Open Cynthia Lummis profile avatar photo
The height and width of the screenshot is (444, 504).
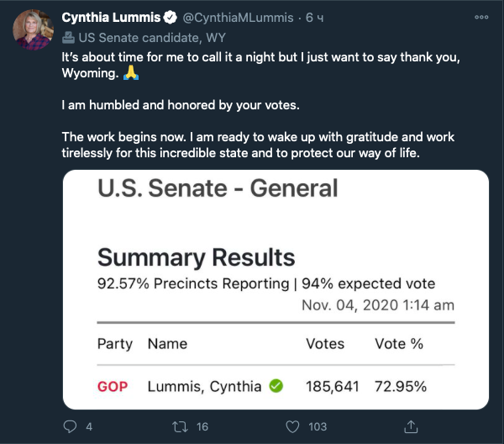(33, 29)
